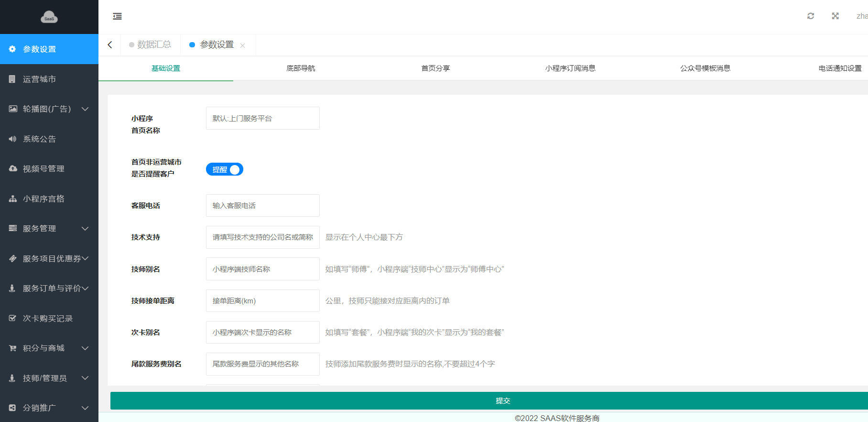Open 系统公告 in the sidebar

click(x=49, y=139)
